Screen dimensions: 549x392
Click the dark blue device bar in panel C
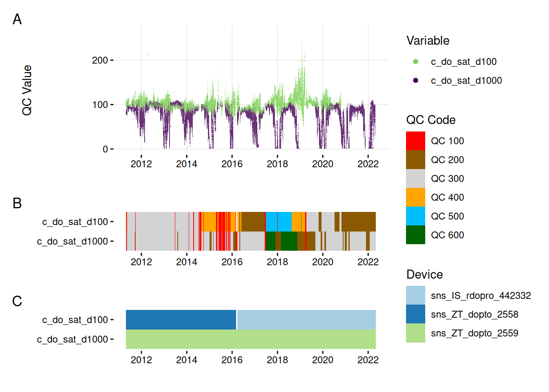click(181, 320)
